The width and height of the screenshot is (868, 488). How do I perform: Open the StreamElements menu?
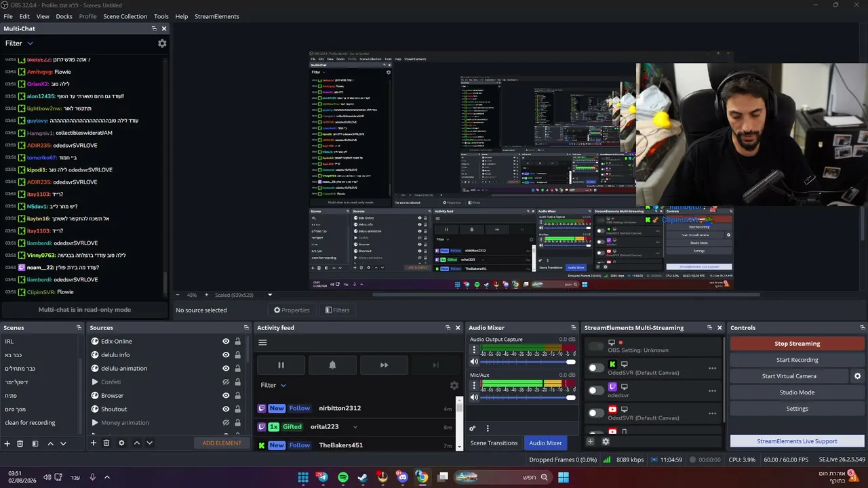point(217,16)
